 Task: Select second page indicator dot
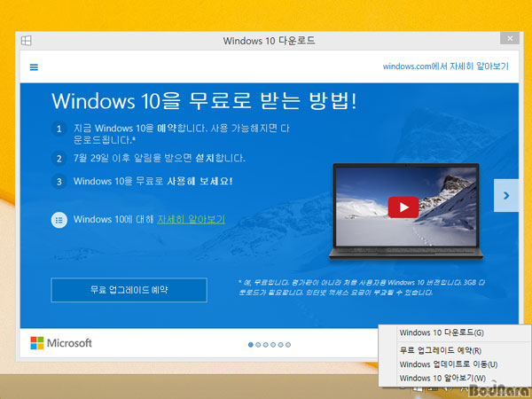tap(258, 345)
